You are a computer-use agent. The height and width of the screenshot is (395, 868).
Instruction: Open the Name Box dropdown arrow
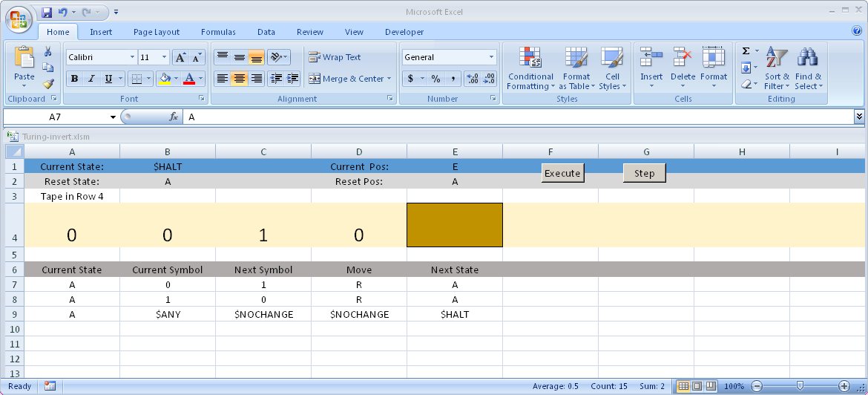pyautogui.click(x=114, y=117)
